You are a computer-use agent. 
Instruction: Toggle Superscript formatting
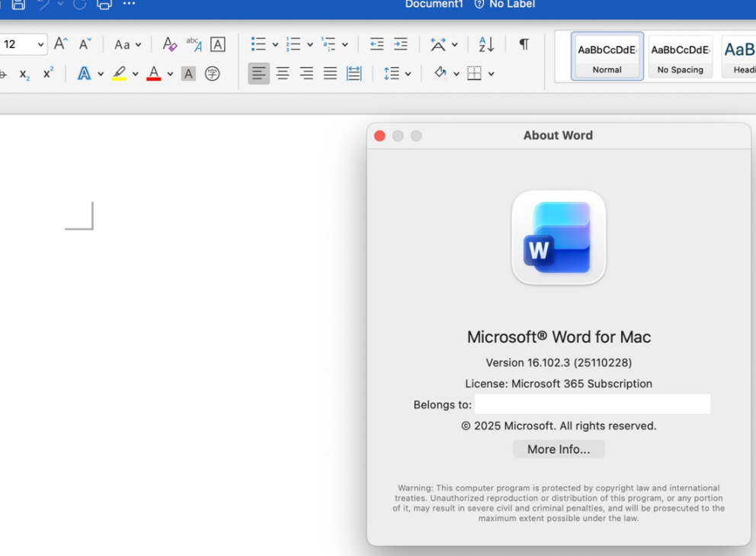(x=48, y=73)
